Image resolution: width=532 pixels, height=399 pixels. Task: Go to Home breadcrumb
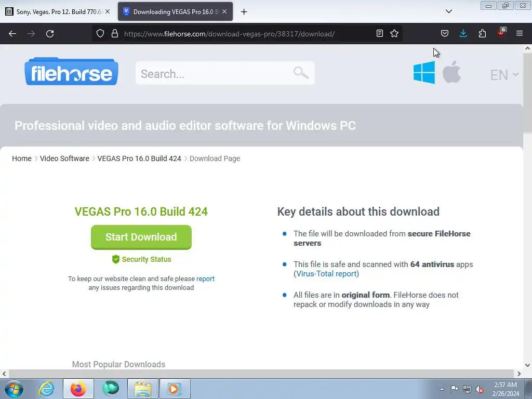tap(22, 158)
